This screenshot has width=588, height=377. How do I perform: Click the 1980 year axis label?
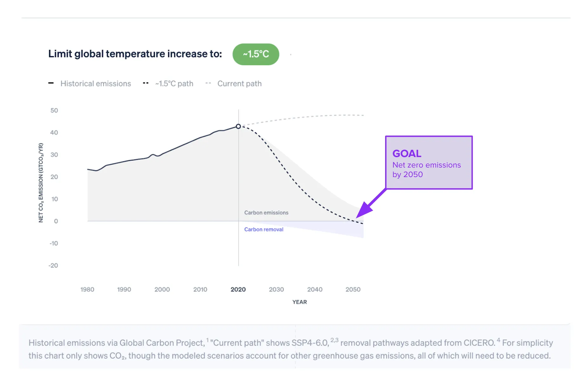pyautogui.click(x=87, y=289)
